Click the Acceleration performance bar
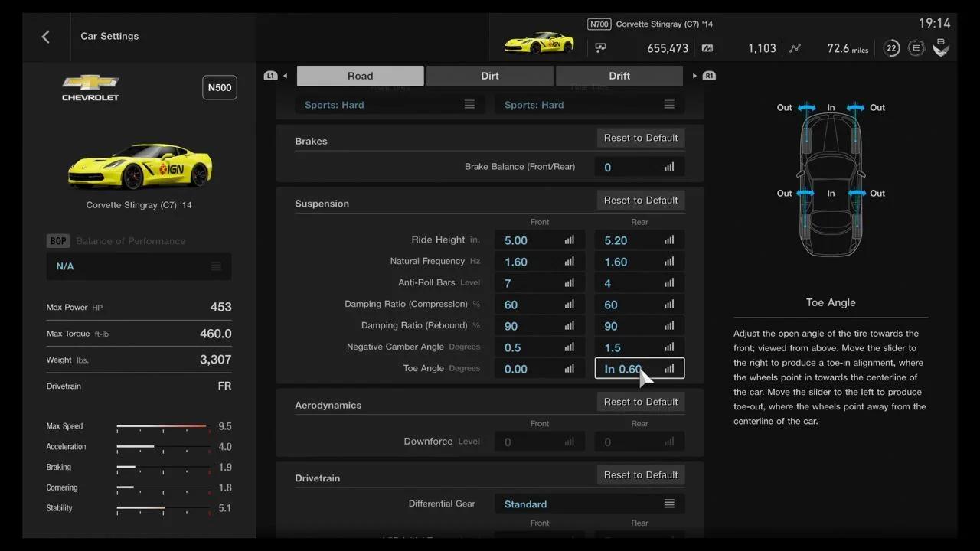The image size is (980, 551). (163, 447)
